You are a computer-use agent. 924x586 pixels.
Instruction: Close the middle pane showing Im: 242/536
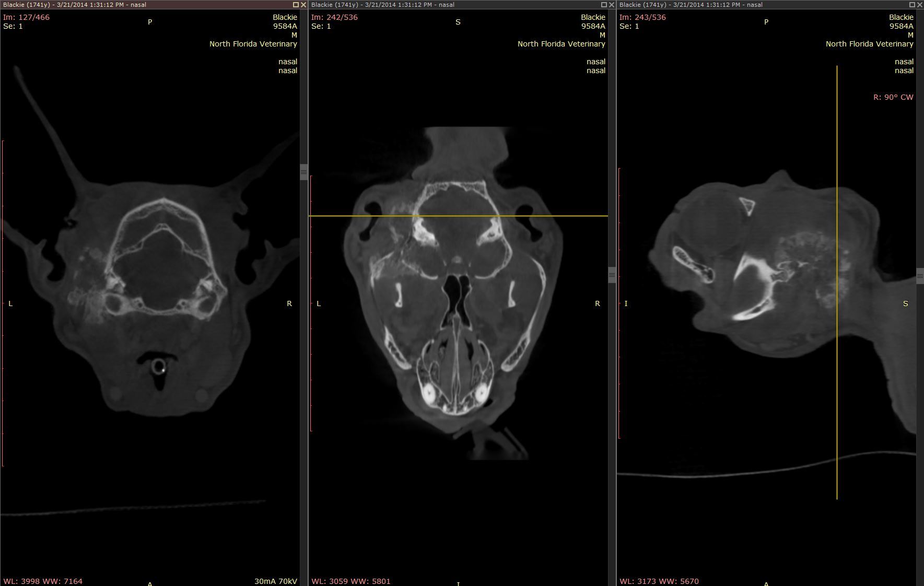coord(612,5)
